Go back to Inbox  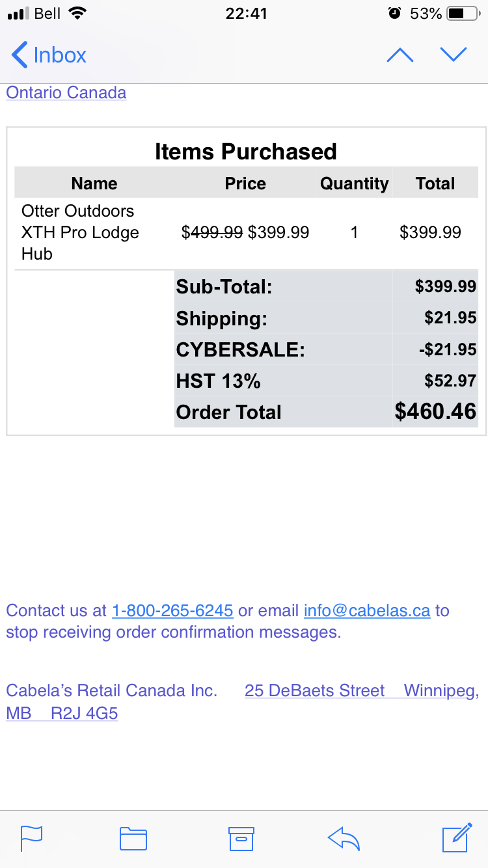(x=49, y=55)
